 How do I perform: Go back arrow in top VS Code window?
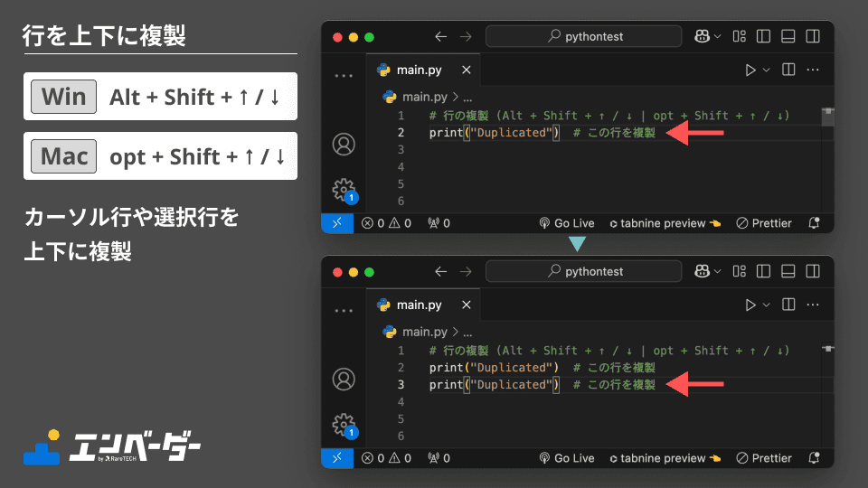tap(440, 36)
